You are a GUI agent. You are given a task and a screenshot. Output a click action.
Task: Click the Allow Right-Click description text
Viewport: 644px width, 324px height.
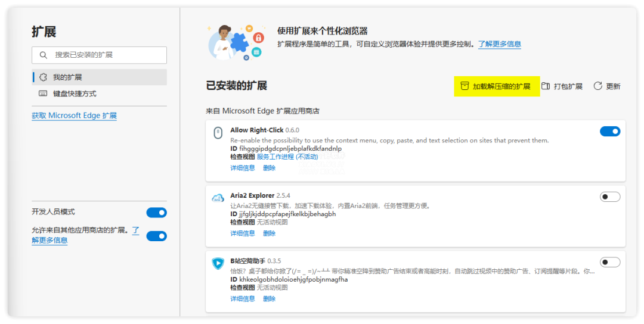(x=389, y=141)
